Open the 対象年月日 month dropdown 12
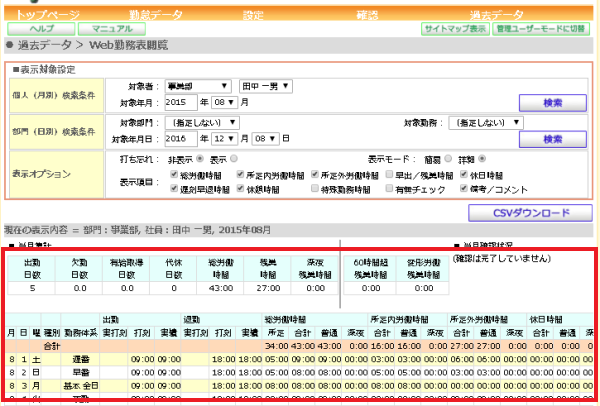Screen dimensions: 600x406 224,139
